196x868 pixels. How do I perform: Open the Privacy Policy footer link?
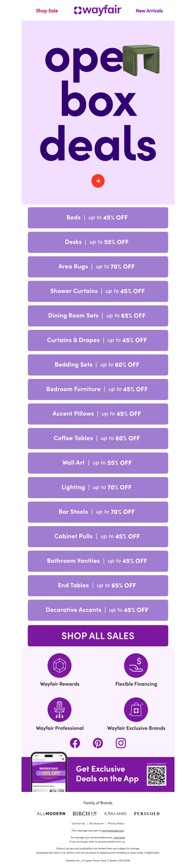(x=116, y=823)
